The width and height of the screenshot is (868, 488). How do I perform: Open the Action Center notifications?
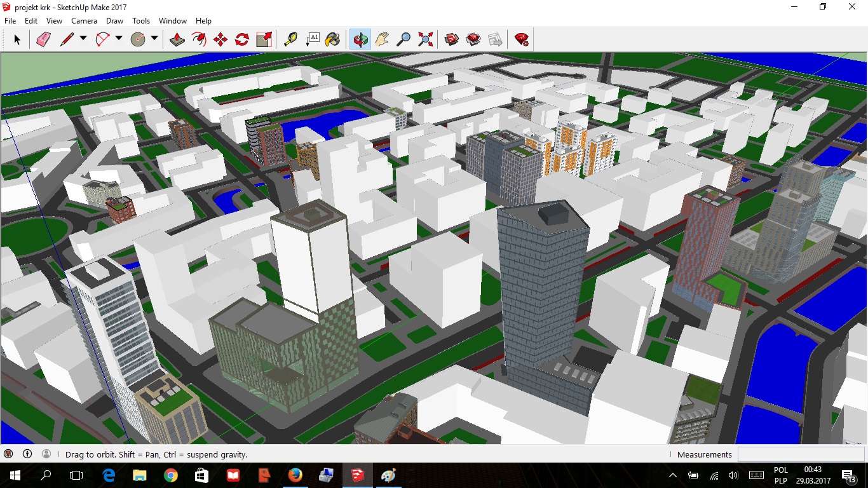[x=849, y=475]
